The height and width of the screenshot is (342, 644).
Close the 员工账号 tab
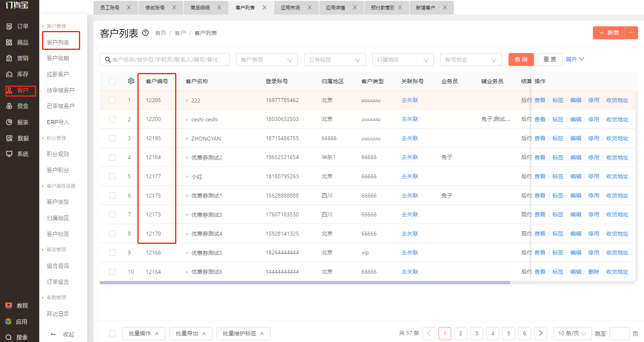(129, 7)
